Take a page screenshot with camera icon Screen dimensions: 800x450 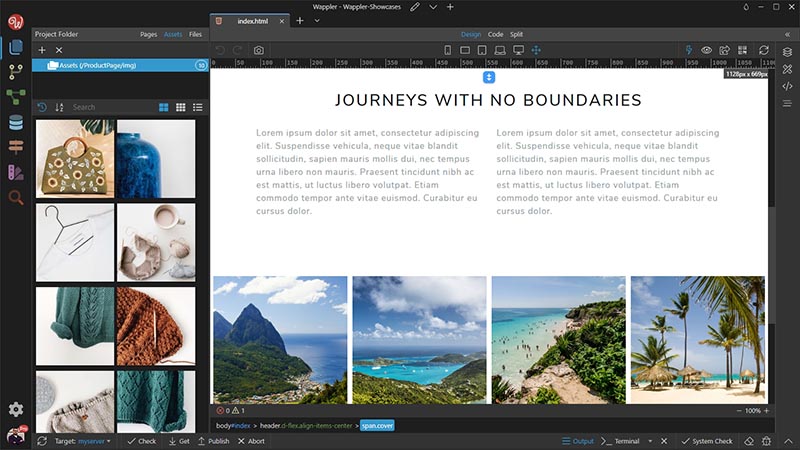coord(259,50)
